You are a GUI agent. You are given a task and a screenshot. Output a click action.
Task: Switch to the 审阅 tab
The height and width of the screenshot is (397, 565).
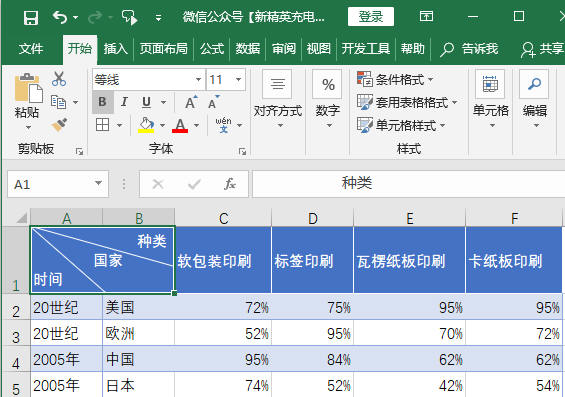(x=283, y=48)
